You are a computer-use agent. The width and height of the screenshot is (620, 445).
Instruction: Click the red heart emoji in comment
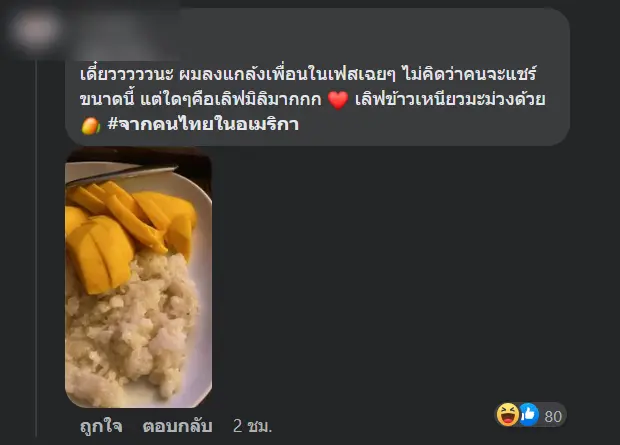pos(338,99)
